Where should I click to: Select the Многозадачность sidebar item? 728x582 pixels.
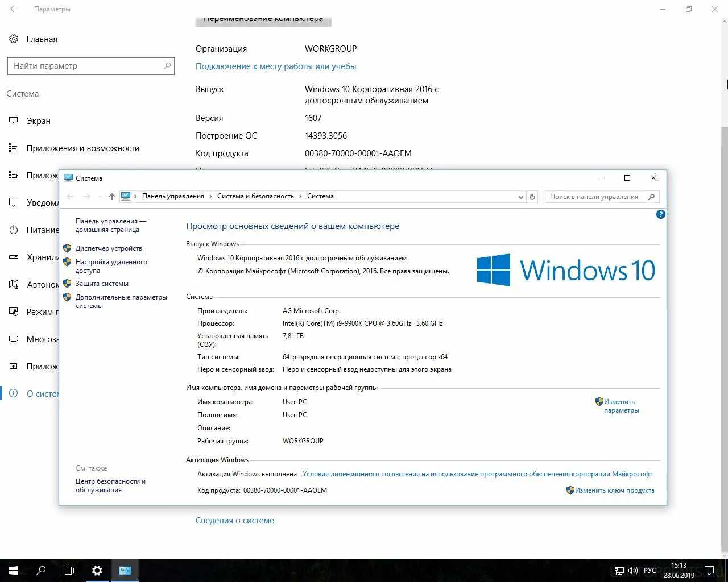coord(34,339)
